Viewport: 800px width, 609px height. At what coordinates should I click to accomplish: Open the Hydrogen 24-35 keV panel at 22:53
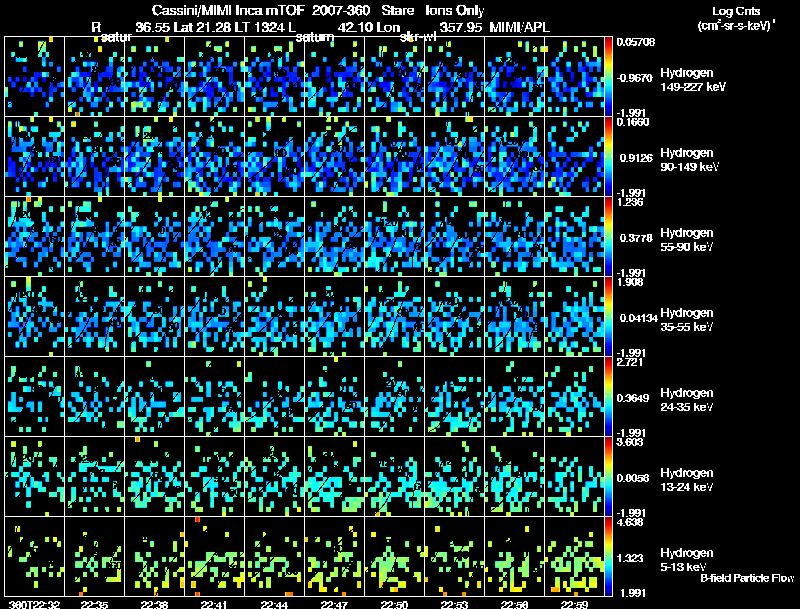pos(454,396)
